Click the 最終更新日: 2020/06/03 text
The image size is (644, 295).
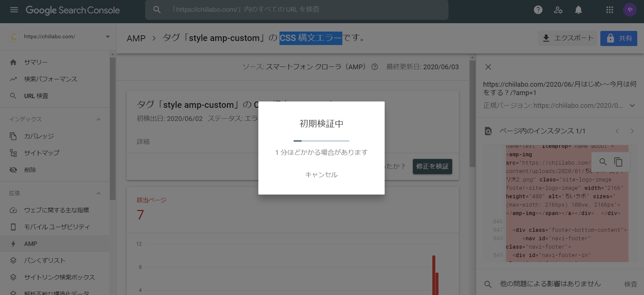click(x=422, y=67)
